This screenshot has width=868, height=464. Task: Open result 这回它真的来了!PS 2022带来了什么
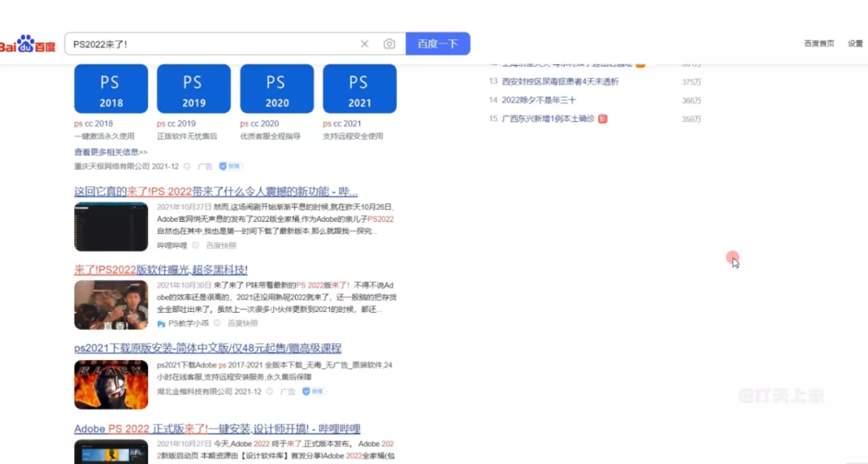click(x=216, y=191)
